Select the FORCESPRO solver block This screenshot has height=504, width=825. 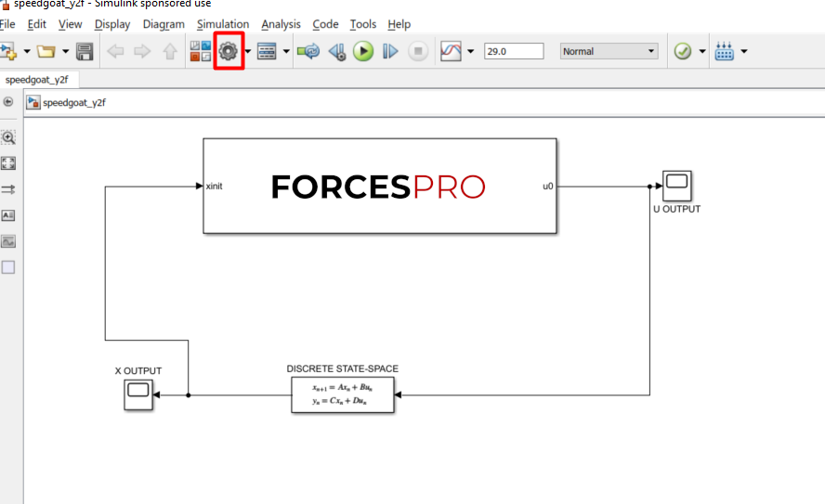[380, 187]
